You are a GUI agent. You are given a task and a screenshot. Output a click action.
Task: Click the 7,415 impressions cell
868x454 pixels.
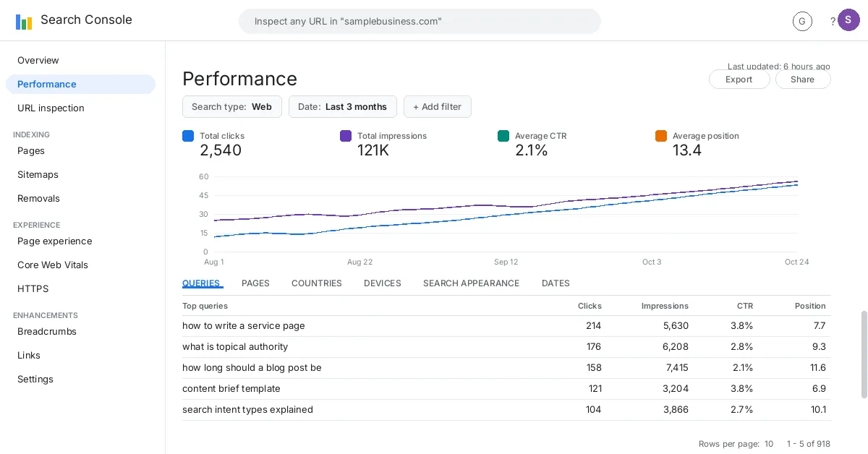pyautogui.click(x=676, y=368)
